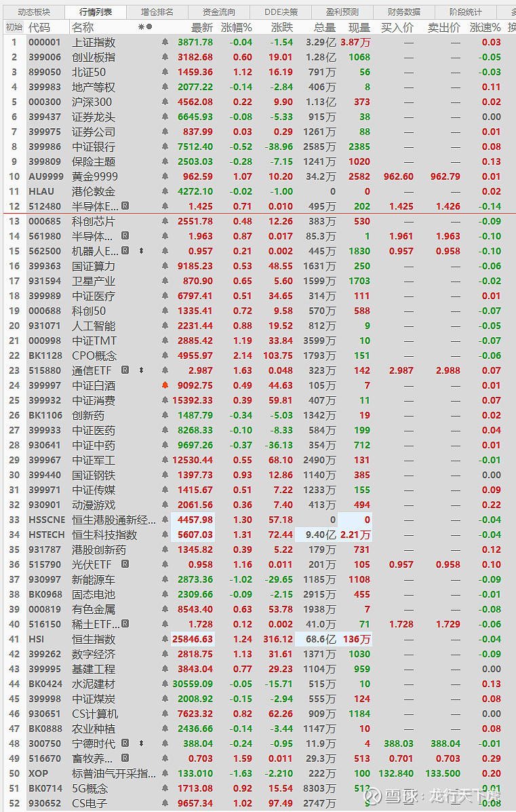
Task: Click R badge beside code 561980
Action: pos(125,236)
